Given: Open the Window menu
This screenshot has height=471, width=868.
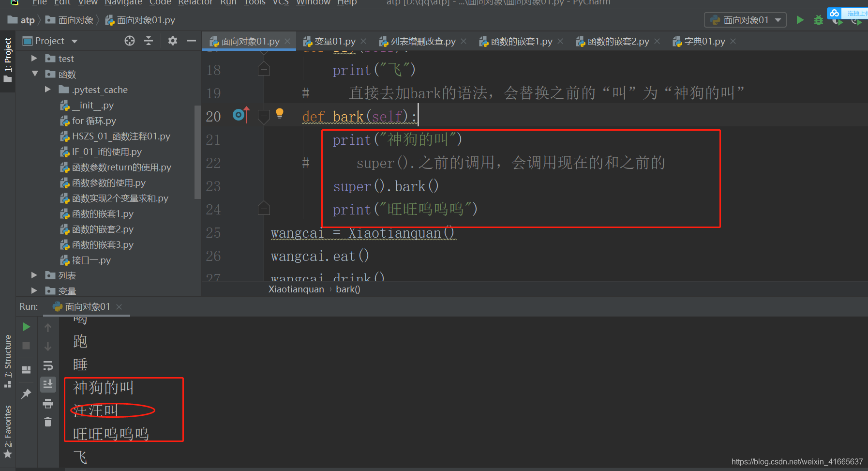Looking at the screenshot, I should pyautogui.click(x=313, y=2).
